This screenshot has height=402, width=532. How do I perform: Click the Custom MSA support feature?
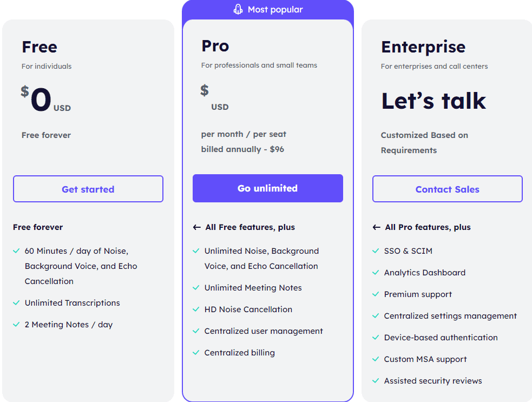(425, 359)
